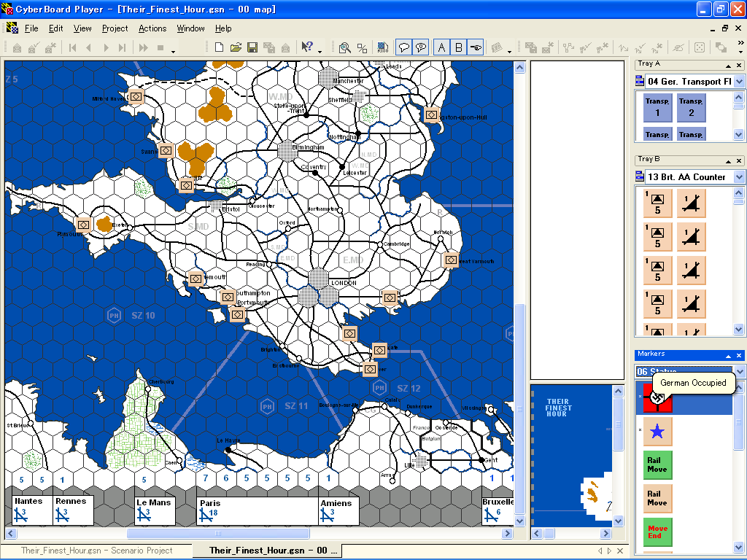The height and width of the screenshot is (560, 747).
Task: Close the Tray B panel
Action: point(739,161)
